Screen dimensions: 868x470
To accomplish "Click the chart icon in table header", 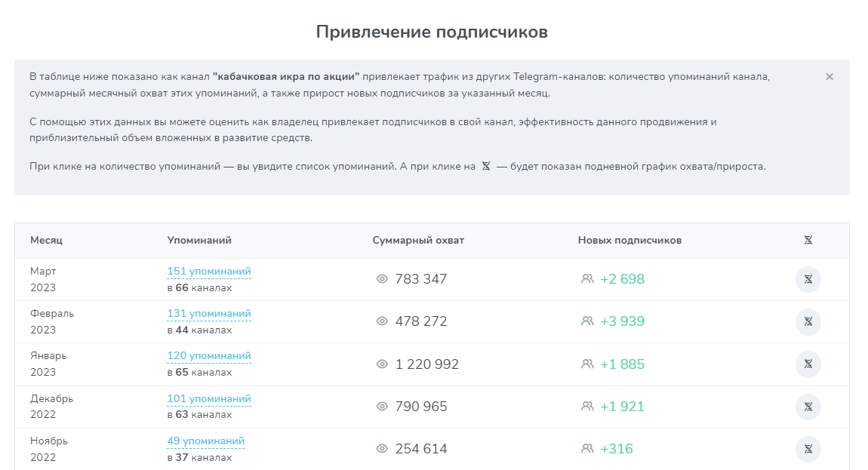I will 808,240.
